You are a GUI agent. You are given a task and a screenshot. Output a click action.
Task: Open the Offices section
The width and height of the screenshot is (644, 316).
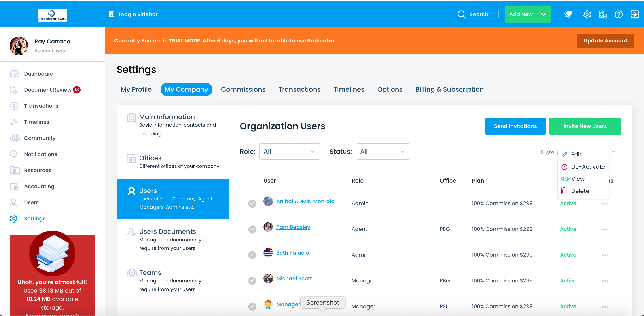click(x=173, y=162)
